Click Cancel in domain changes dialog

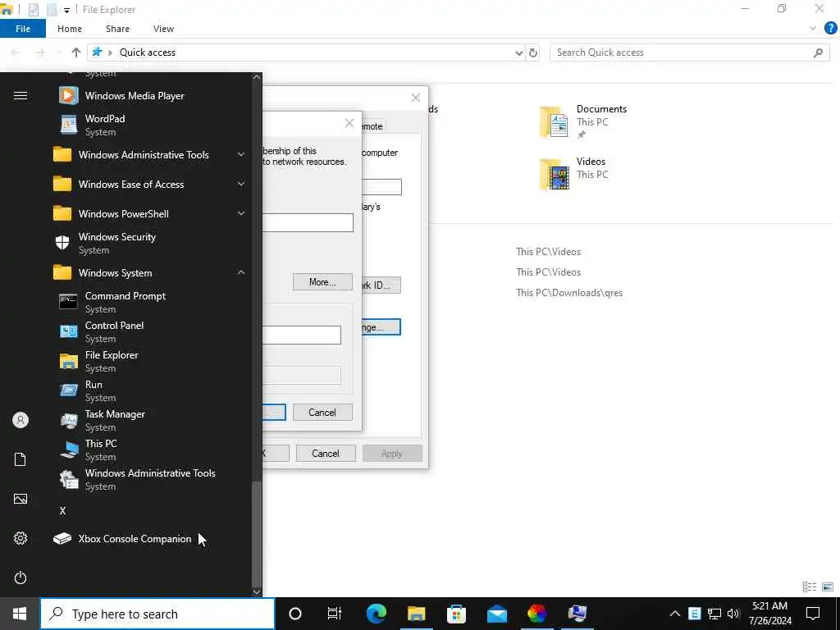(x=322, y=412)
